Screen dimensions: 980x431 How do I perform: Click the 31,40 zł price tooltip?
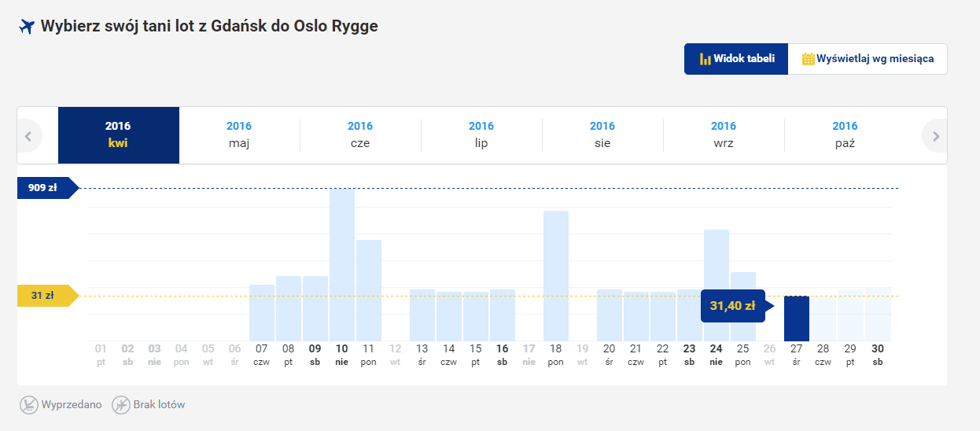coord(732,306)
